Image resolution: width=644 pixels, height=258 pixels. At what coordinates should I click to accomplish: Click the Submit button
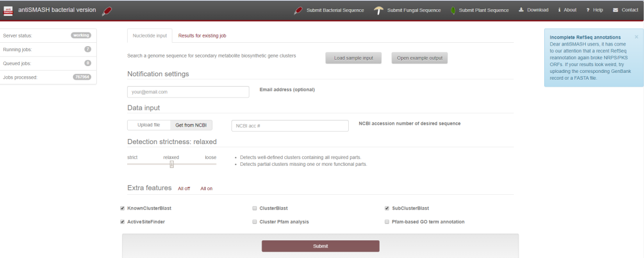pos(320,246)
